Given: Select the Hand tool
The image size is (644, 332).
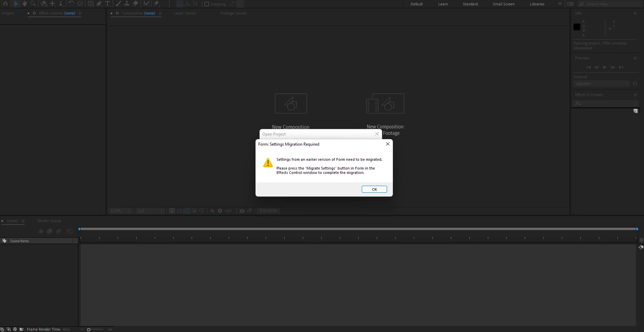Looking at the screenshot, I should coord(24,4).
